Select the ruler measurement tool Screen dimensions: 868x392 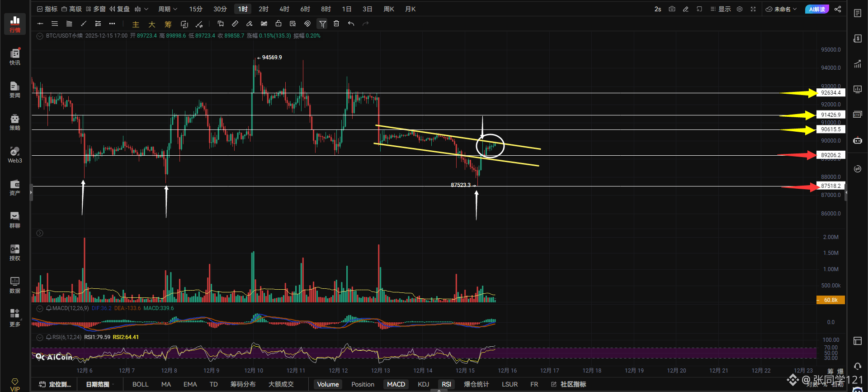(x=235, y=24)
